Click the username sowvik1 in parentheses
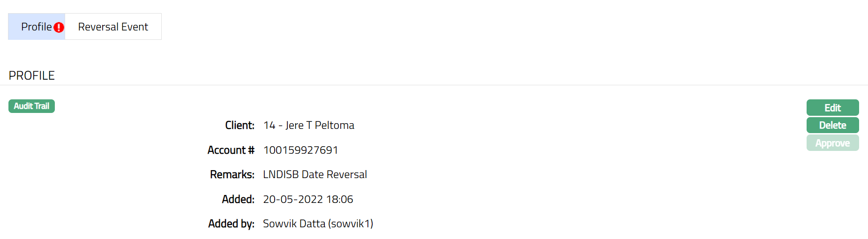The width and height of the screenshot is (868, 239). [351, 224]
